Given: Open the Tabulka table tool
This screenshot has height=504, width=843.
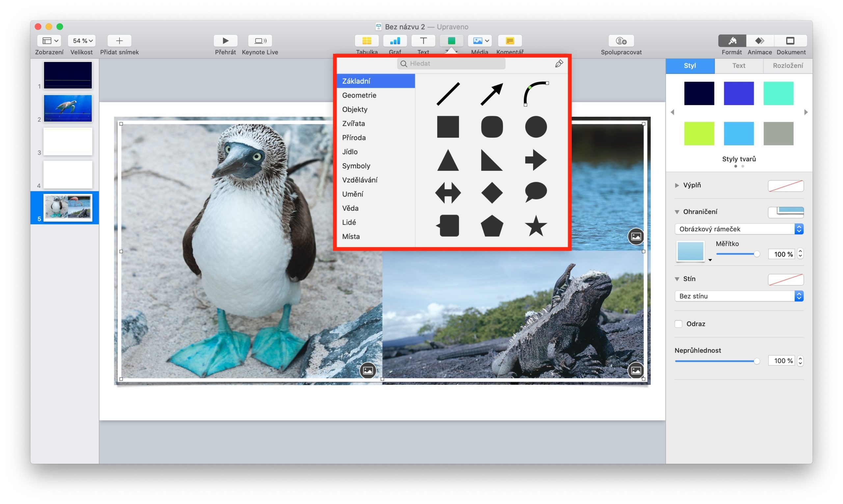Looking at the screenshot, I should tap(367, 41).
